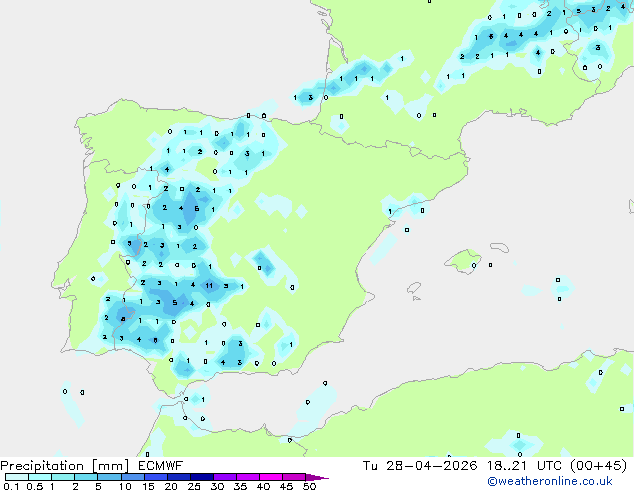Click the Mallorca island outline
The image size is (634, 490).
[463, 262]
